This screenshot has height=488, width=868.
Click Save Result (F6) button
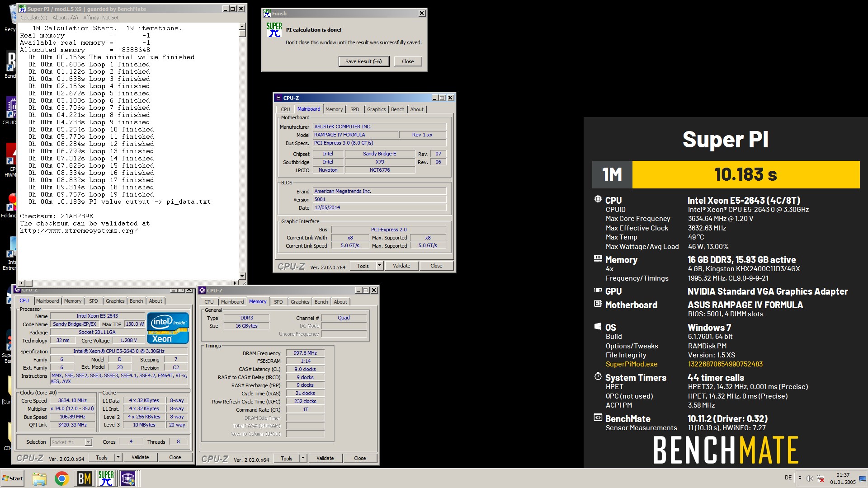[x=363, y=61]
